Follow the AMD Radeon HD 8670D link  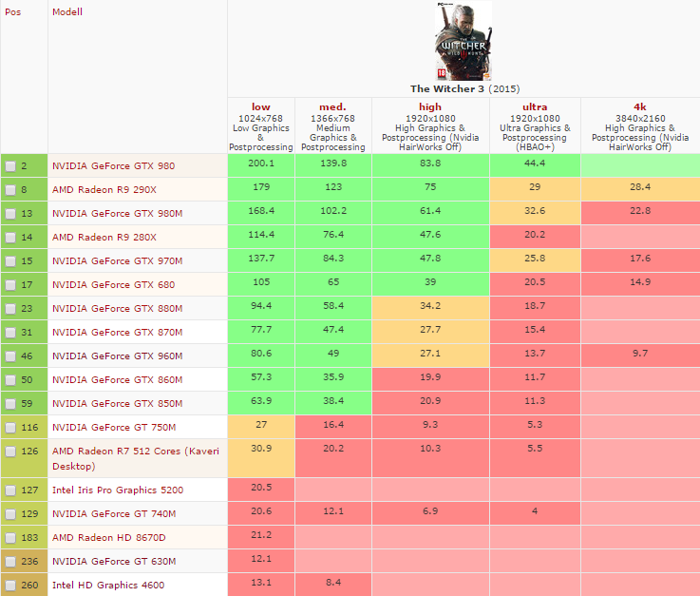[x=109, y=537]
